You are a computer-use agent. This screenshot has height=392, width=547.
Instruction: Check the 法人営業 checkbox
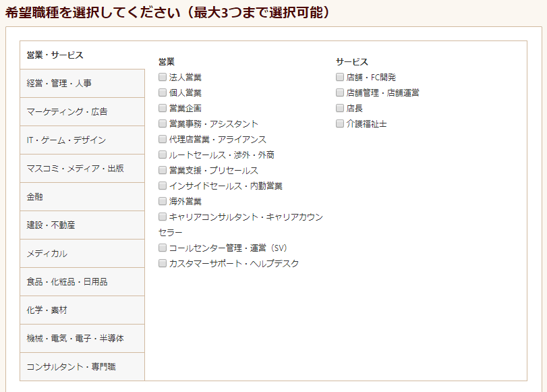[x=163, y=77]
